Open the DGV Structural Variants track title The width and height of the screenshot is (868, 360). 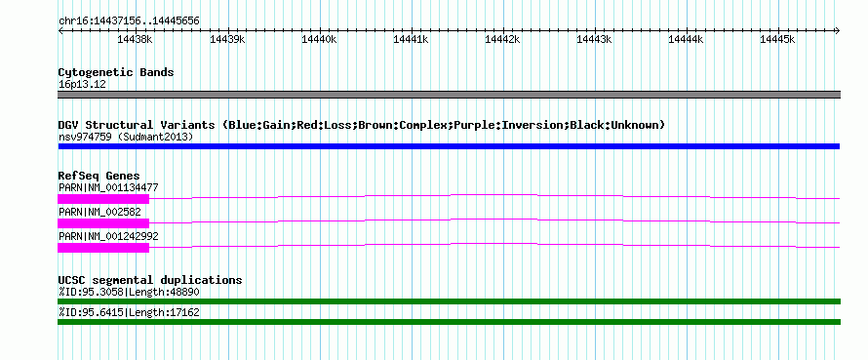point(362,125)
